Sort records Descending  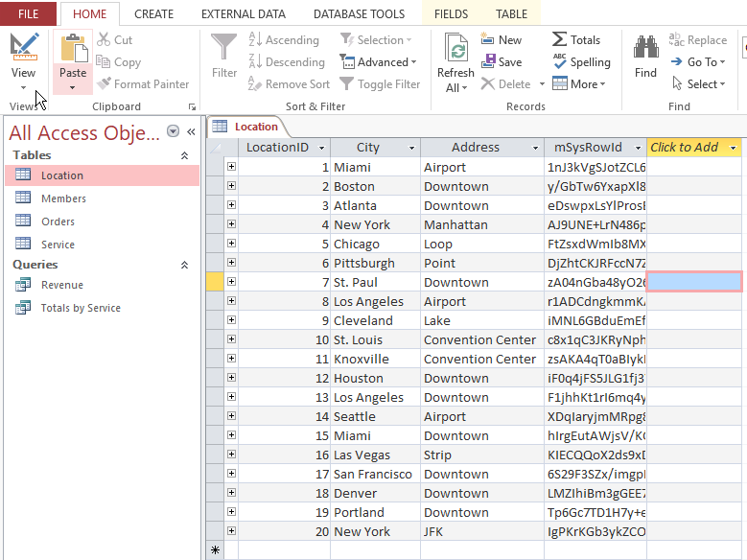[x=287, y=61]
